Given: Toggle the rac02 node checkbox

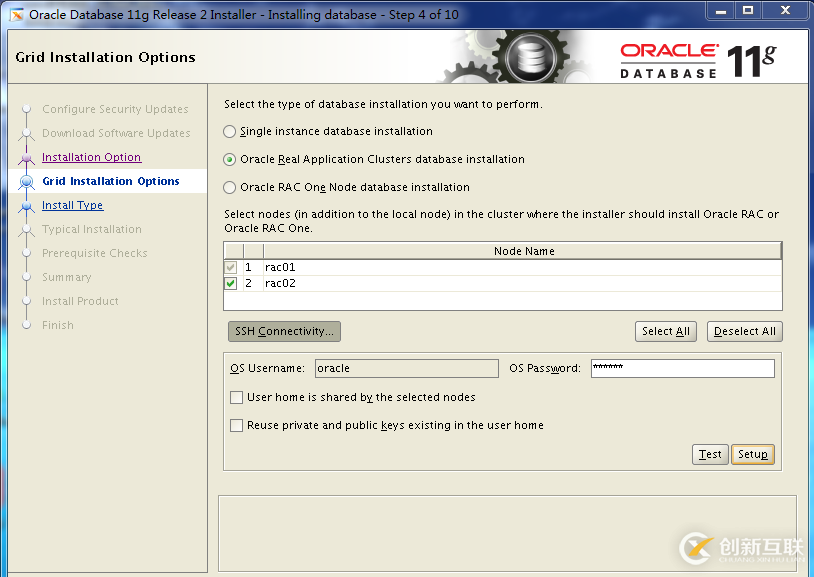Looking at the screenshot, I should coord(231,283).
